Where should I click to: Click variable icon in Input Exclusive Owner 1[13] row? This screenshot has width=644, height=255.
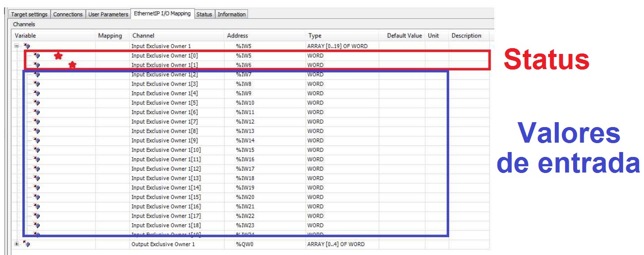point(37,178)
